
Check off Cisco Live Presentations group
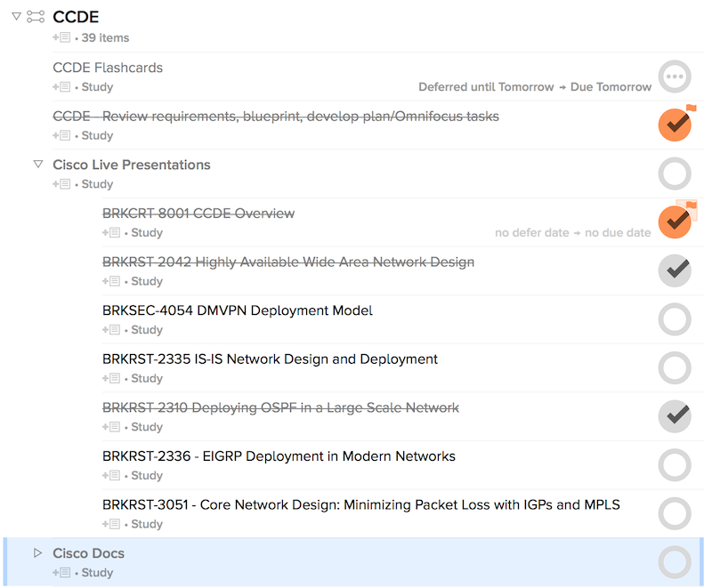(x=675, y=173)
